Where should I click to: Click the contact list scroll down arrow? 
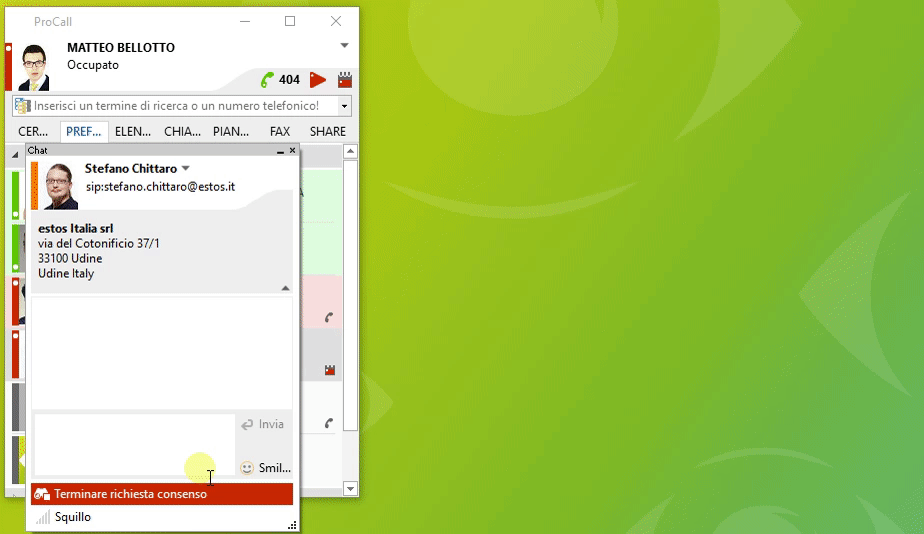pyautogui.click(x=350, y=489)
